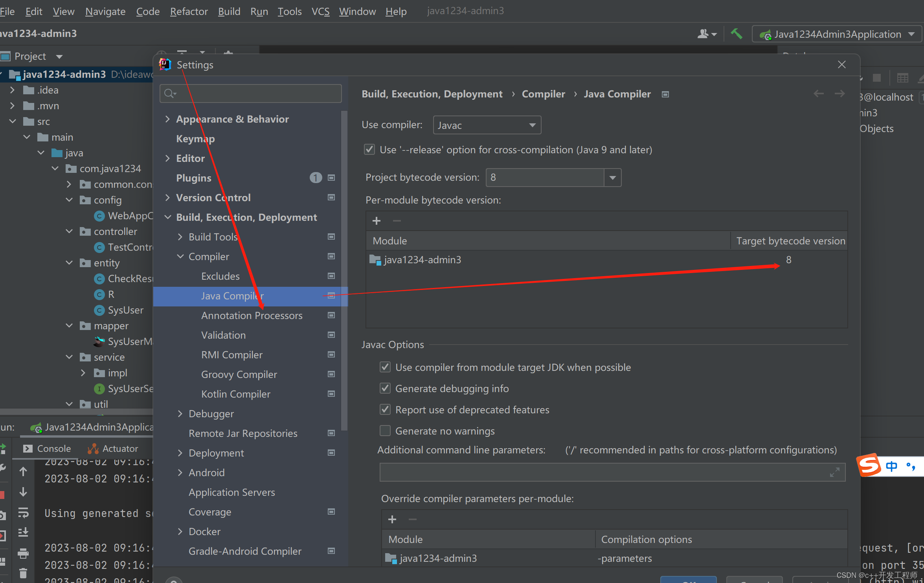Click the Scroll to End icon in Run panel
Image resolution: width=924 pixels, height=583 pixels.
click(23, 532)
